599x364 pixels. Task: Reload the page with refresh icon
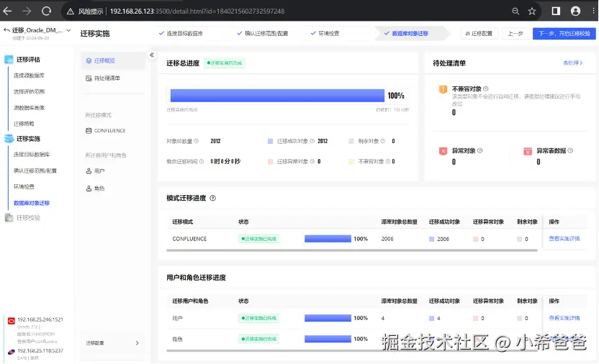(47, 11)
